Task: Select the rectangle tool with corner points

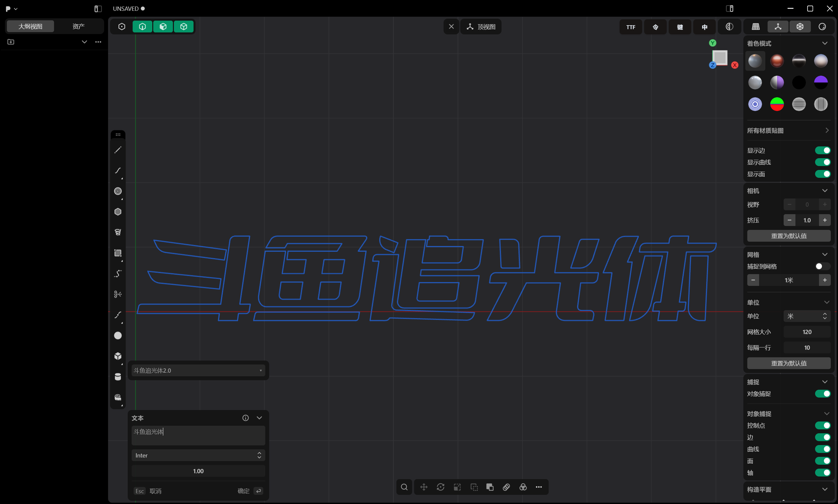Action: coord(118,253)
